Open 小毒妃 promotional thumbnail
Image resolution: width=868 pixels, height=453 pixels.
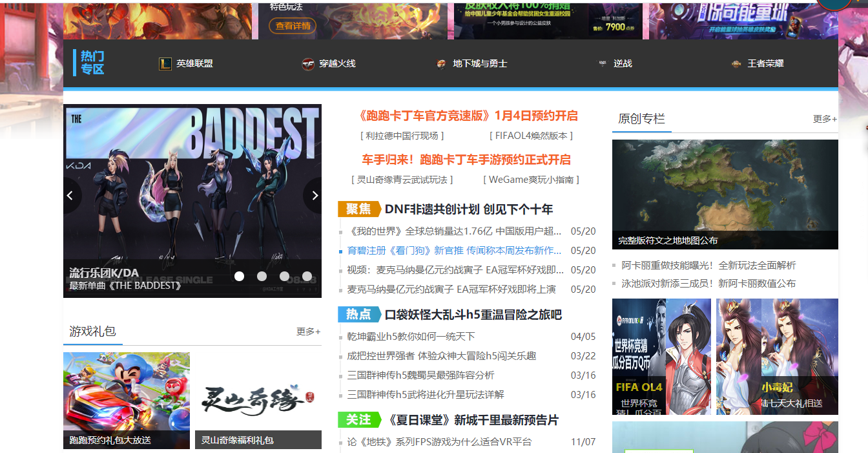(777, 357)
